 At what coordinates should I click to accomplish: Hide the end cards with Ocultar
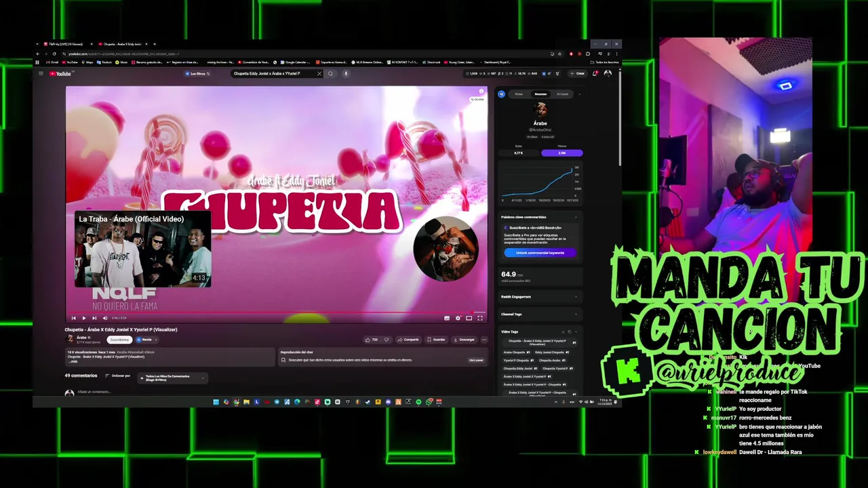click(x=477, y=99)
